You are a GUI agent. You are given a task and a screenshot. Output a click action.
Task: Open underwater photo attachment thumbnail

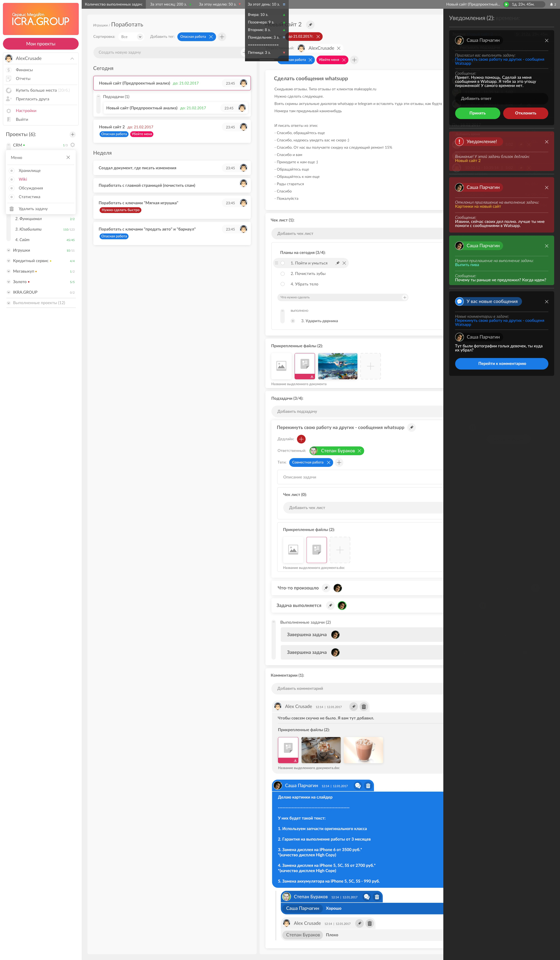click(x=338, y=366)
